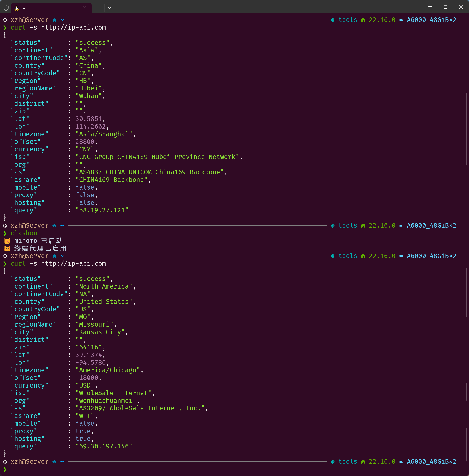469x476 pixels.
Task: Click offset value -18000
Action: (x=87, y=378)
